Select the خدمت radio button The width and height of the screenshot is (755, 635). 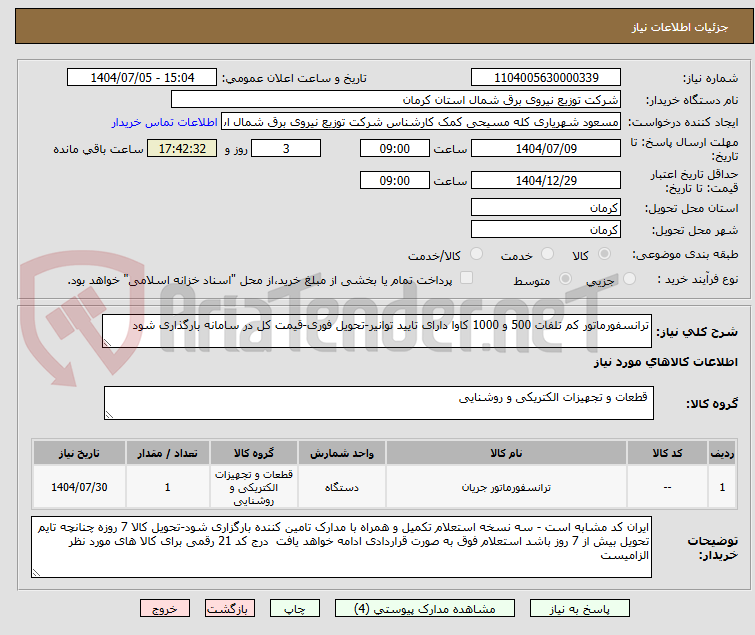point(547,254)
